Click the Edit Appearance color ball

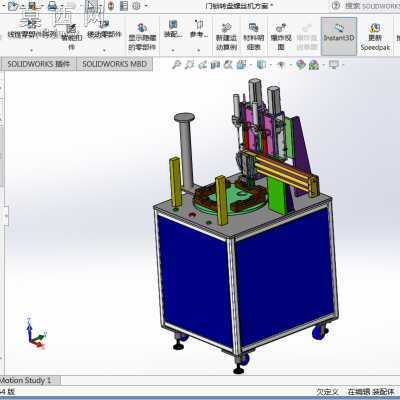[301, 65]
